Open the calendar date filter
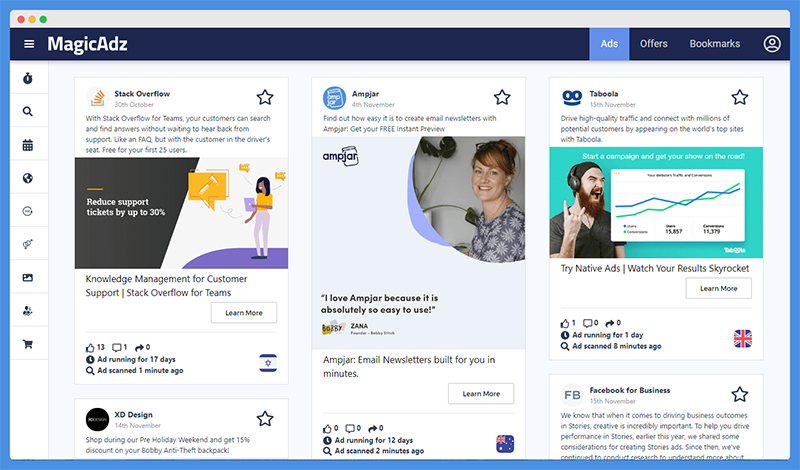Viewport: 800px width, 470px height. (x=28, y=145)
